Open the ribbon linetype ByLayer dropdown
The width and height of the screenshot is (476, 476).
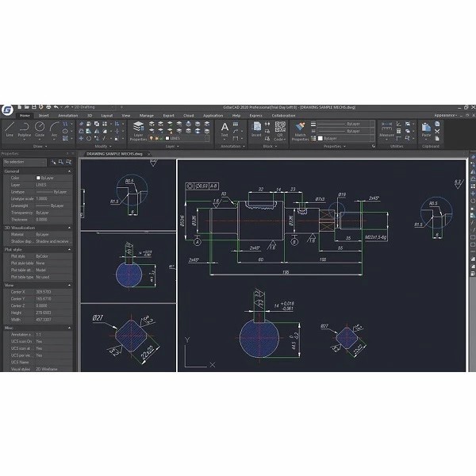tap(345, 131)
